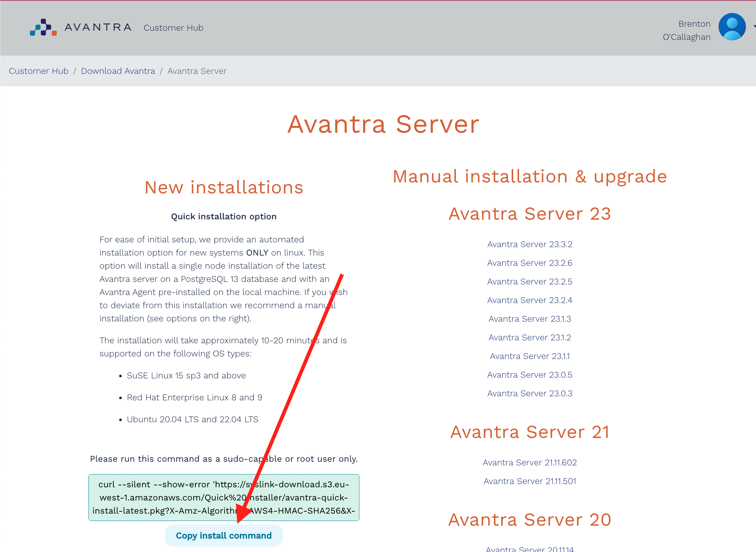
Task: Open Download Avantra breadcrumb link
Action: [x=118, y=71]
